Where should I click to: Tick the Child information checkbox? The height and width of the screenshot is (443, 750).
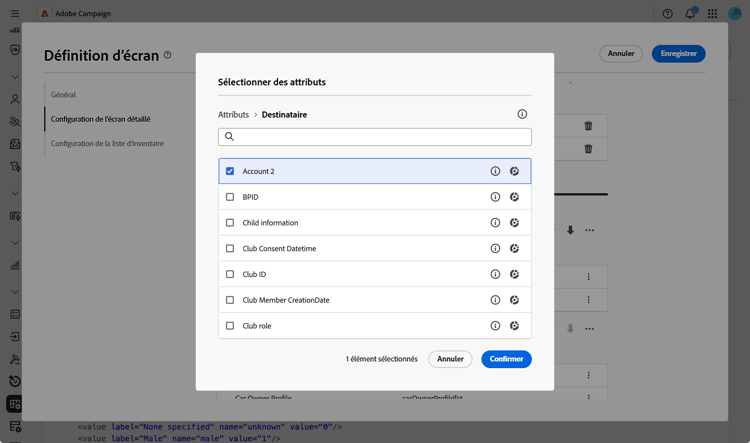click(x=230, y=223)
